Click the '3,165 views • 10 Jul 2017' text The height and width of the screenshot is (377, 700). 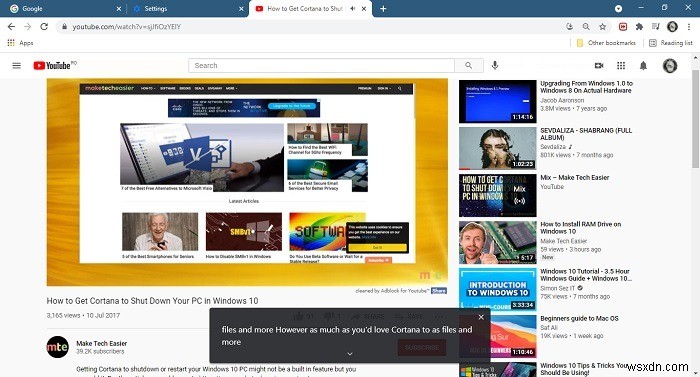83,315
